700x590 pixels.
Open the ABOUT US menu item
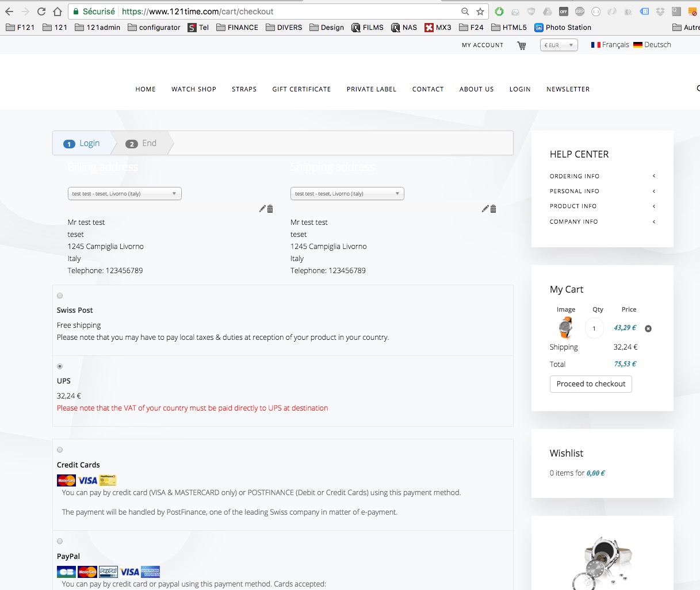[x=477, y=89]
